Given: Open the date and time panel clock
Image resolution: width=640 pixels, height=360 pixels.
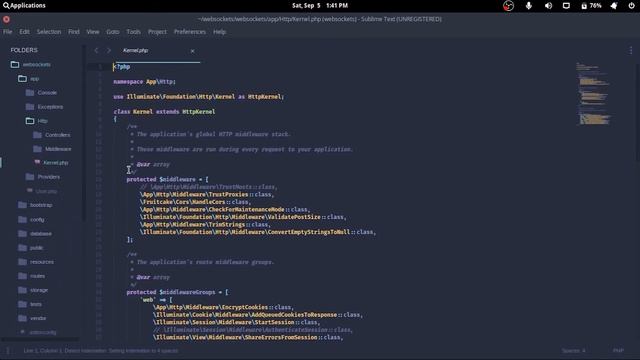Looking at the screenshot, I should pos(320,6).
